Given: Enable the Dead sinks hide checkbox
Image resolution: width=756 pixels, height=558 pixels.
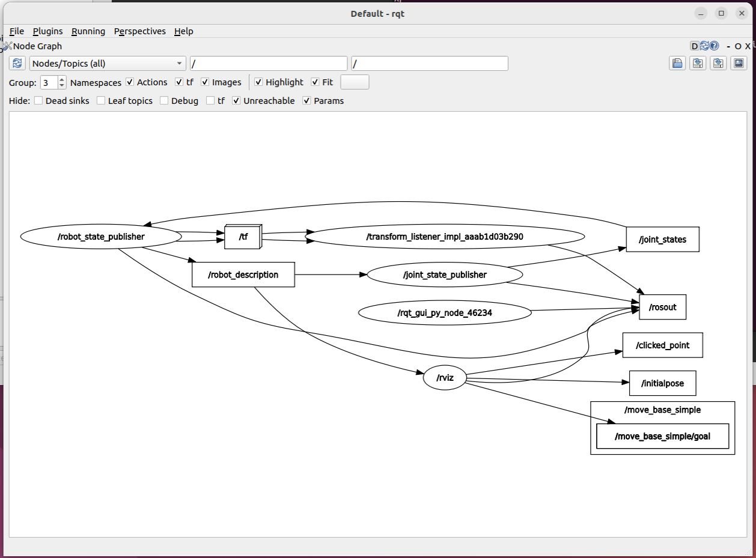Looking at the screenshot, I should pos(38,101).
